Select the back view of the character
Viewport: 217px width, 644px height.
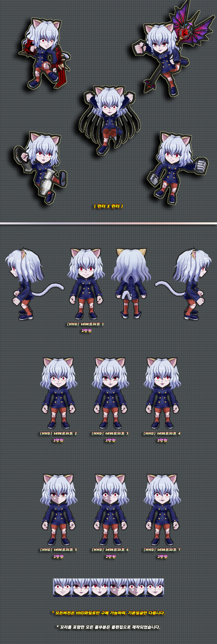point(131,284)
